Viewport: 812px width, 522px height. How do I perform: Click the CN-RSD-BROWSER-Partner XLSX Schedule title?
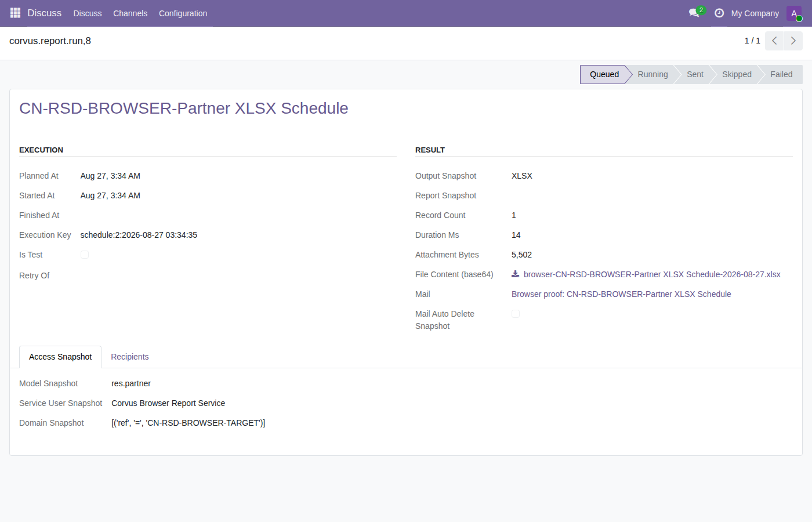tap(184, 108)
